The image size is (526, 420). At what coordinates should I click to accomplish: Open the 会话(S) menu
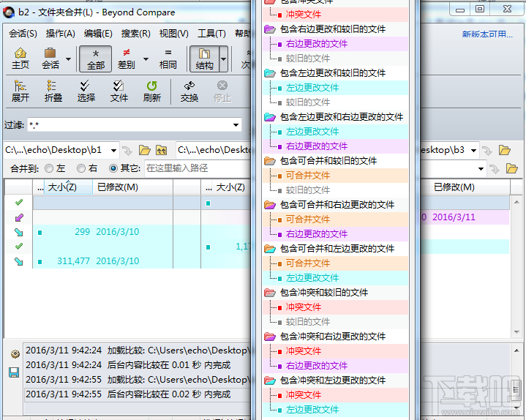pos(23,34)
